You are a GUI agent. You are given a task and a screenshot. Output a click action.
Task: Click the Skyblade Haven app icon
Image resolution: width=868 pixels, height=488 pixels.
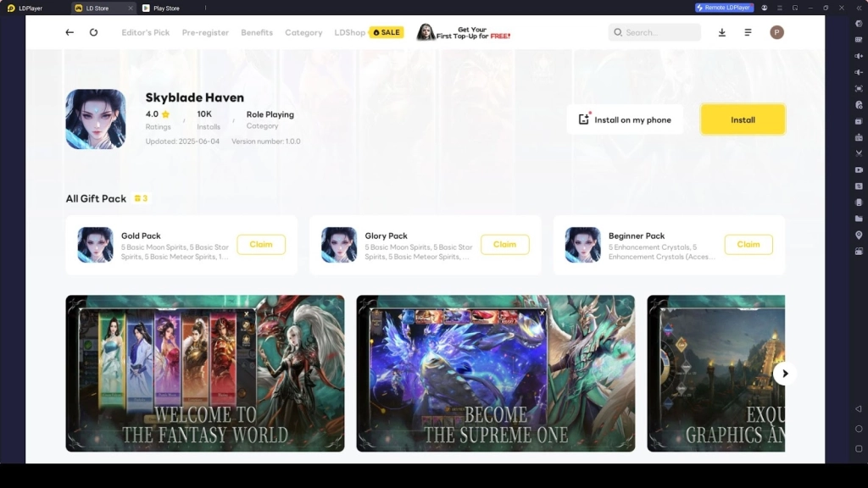[x=95, y=119]
